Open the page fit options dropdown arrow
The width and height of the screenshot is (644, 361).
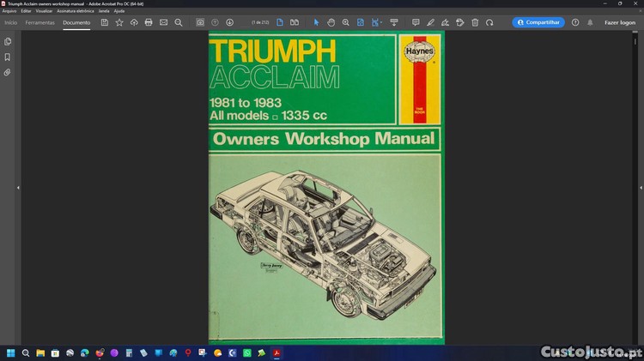[x=381, y=22]
